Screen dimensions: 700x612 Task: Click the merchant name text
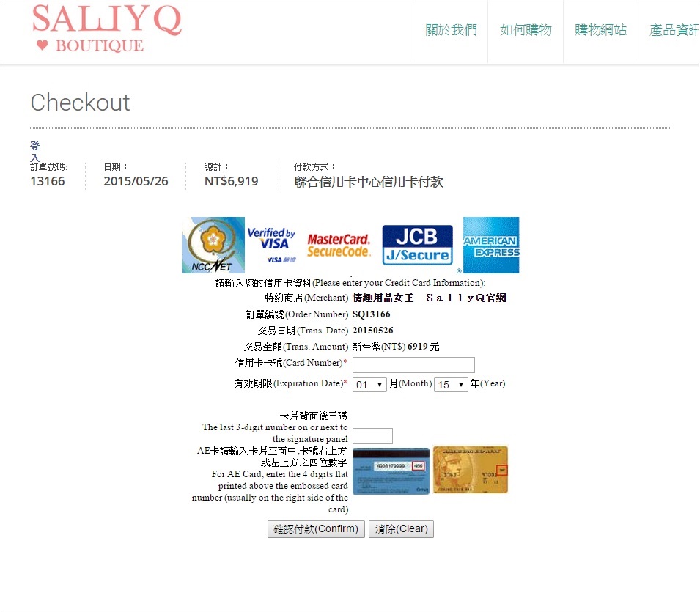(429, 298)
